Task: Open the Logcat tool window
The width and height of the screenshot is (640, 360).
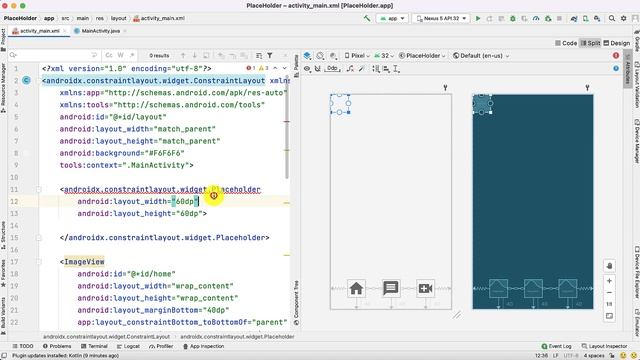Action: 128,346
